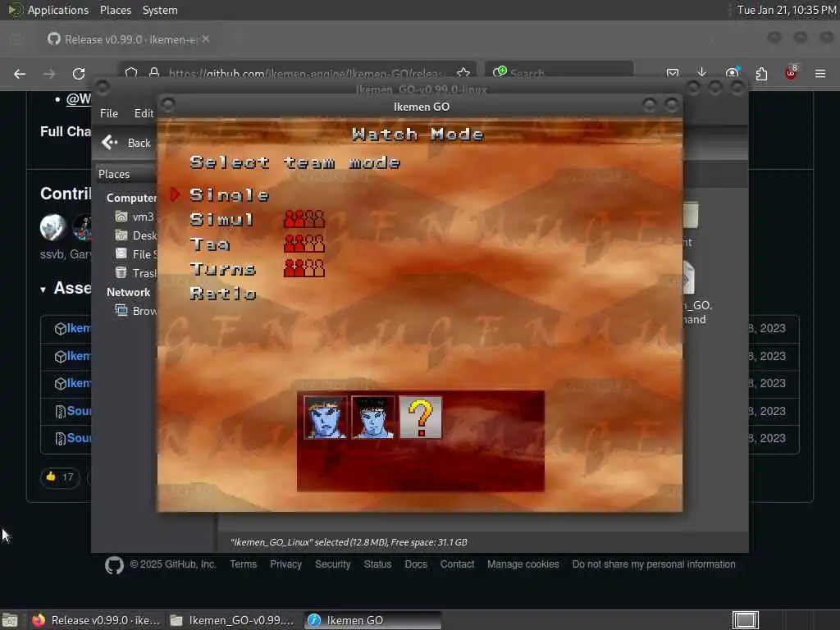
Task: Click Simul team member count icons
Action: pos(304,219)
